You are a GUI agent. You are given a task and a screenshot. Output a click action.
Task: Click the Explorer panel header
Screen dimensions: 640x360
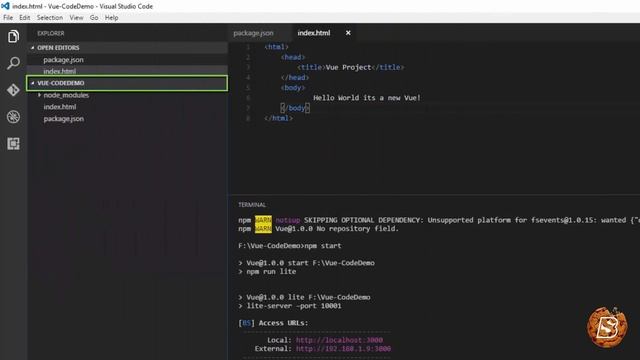51,33
